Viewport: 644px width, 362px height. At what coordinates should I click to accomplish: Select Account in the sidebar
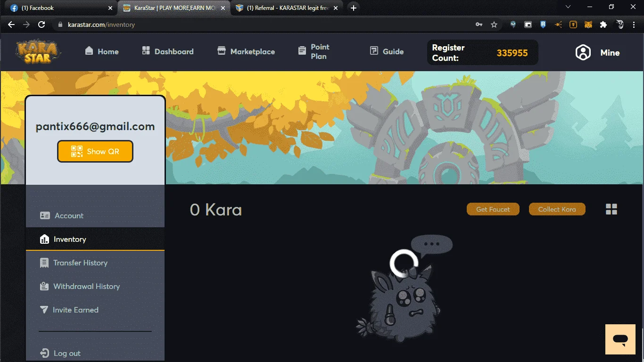pos(95,215)
